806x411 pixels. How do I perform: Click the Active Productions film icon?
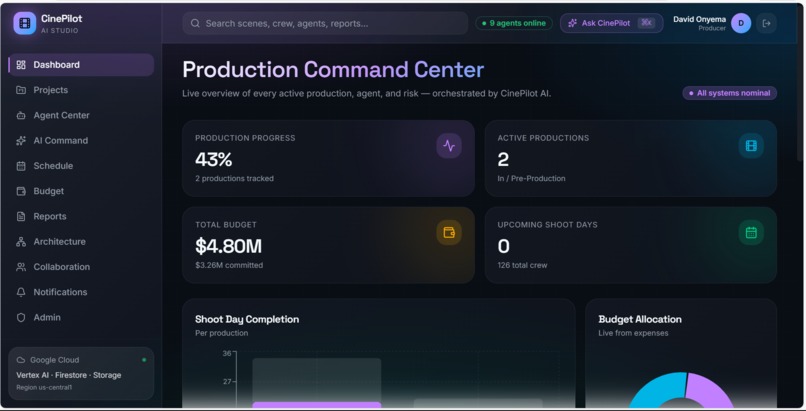pyautogui.click(x=751, y=146)
